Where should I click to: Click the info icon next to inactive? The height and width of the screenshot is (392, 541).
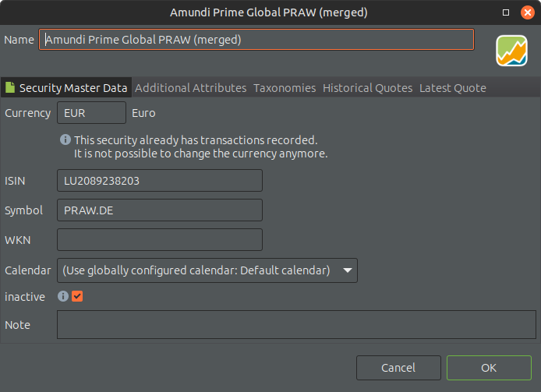point(63,297)
